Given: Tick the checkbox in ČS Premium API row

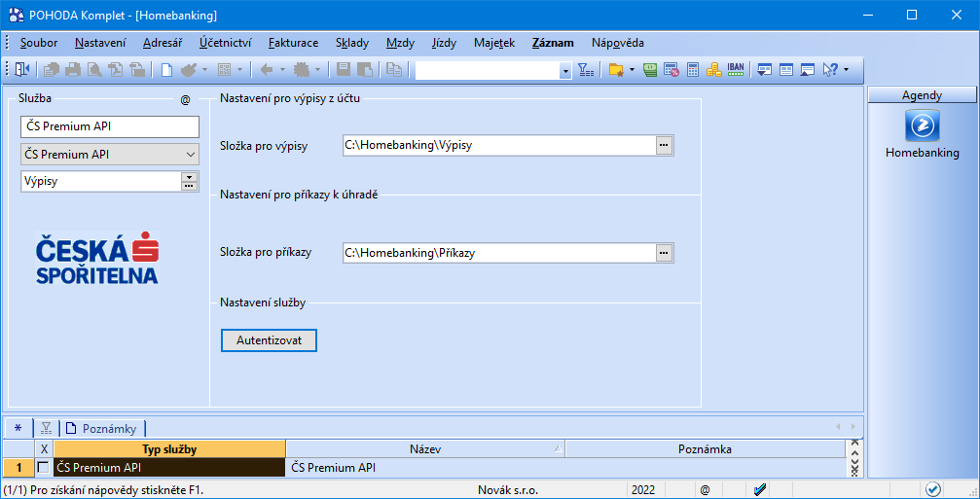Looking at the screenshot, I should click(43, 467).
